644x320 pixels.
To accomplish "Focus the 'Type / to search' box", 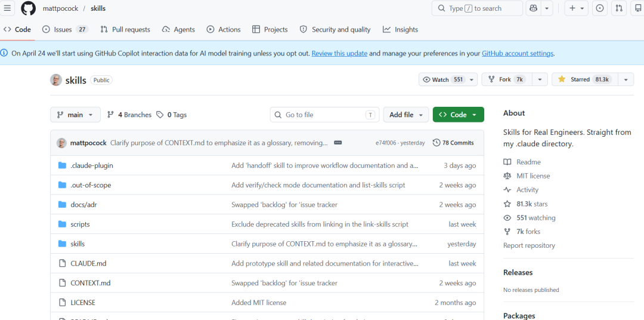I will (x=477, y=8).
